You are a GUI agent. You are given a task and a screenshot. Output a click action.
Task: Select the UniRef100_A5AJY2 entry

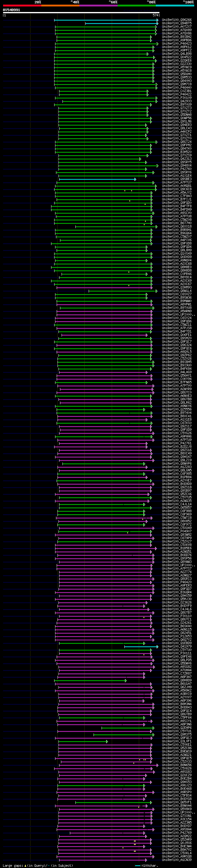click(x=177, y=193)
